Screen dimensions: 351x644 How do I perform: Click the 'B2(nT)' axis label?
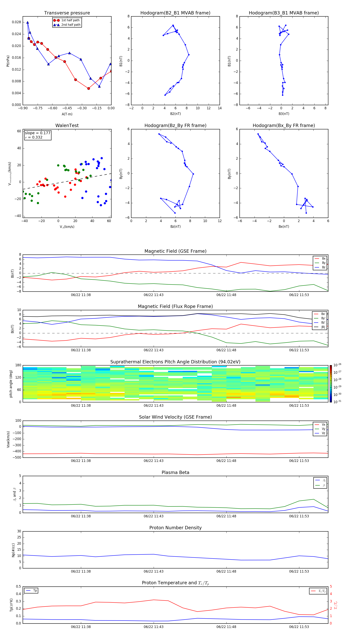(175, 114)
